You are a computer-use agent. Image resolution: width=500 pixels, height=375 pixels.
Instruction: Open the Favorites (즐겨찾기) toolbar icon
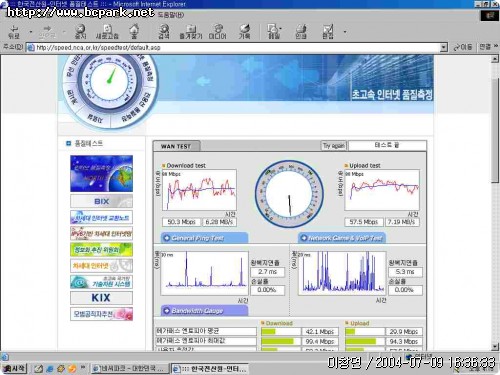pyautogui.click(x=191, y=32)
